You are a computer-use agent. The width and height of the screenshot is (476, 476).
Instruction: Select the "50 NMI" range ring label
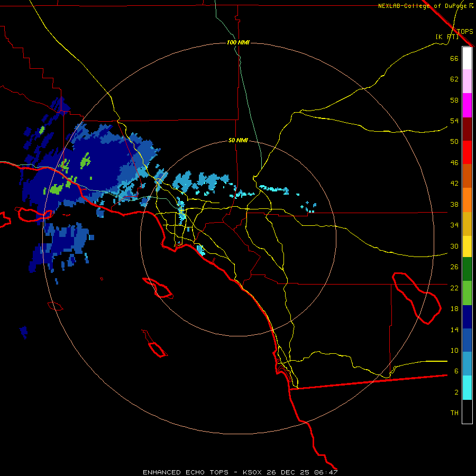[238, 140]
